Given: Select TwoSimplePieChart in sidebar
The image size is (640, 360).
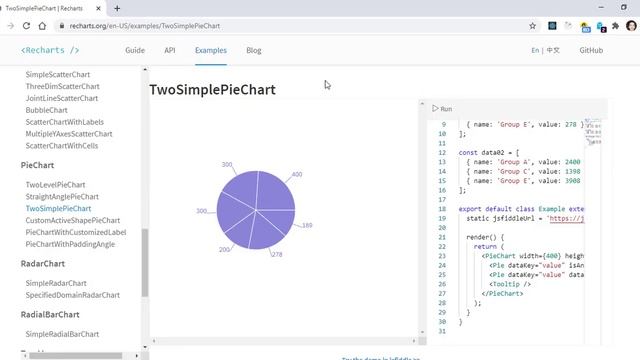Looking at the screenshot, I should coord(58,208).
